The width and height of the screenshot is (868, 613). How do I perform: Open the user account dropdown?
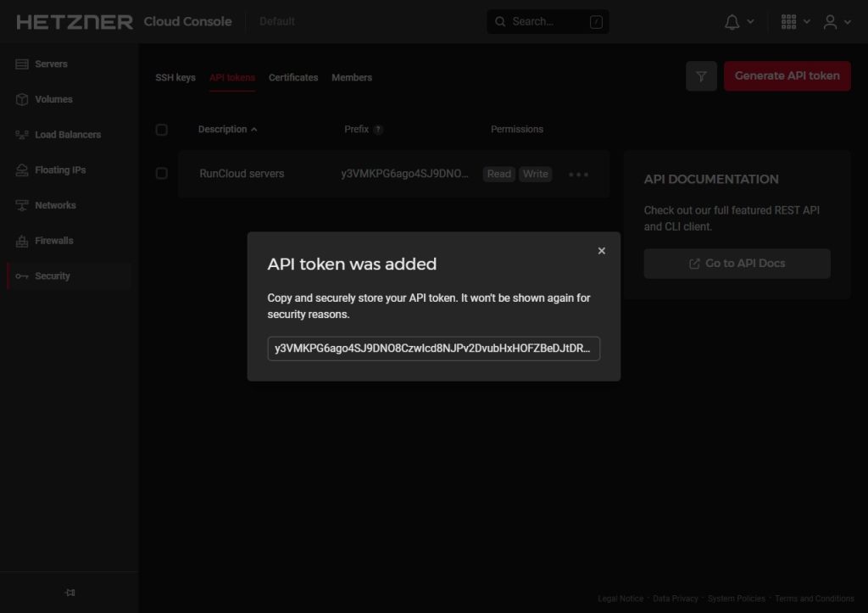pos(832,21)
